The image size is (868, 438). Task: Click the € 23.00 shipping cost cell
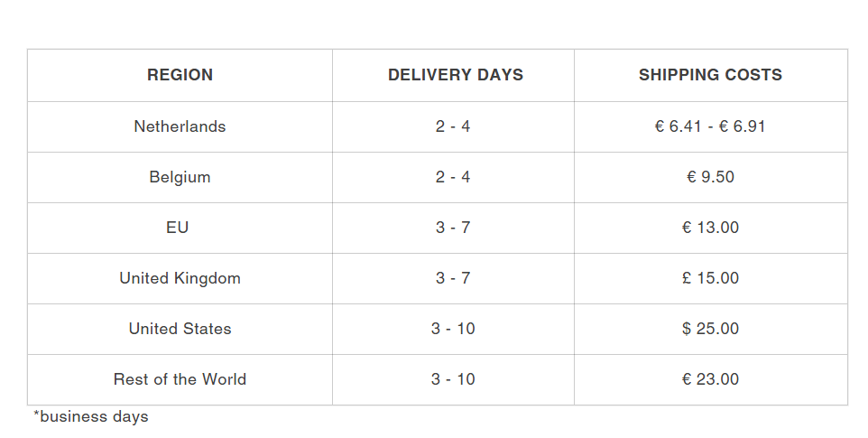click(710, 379)
